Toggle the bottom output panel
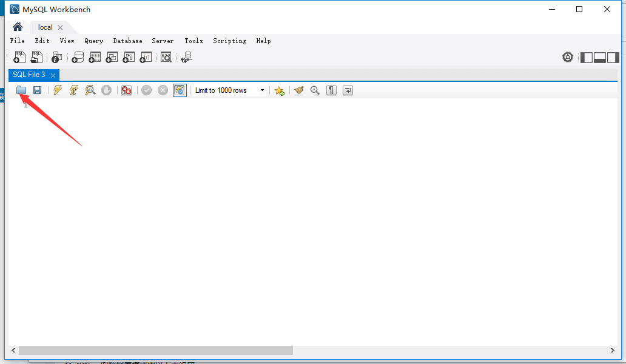 [x=600, y=58]
